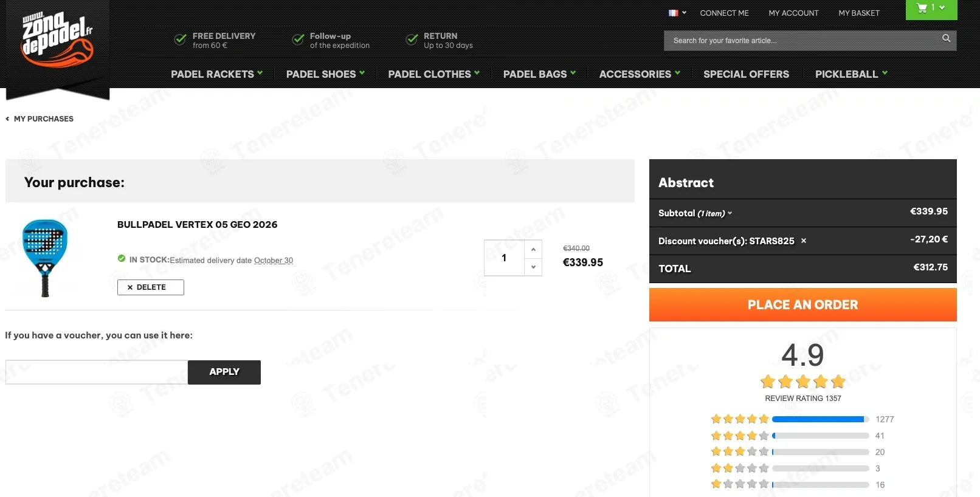Click Review Rating 1357 text

[x=803, y=399]
